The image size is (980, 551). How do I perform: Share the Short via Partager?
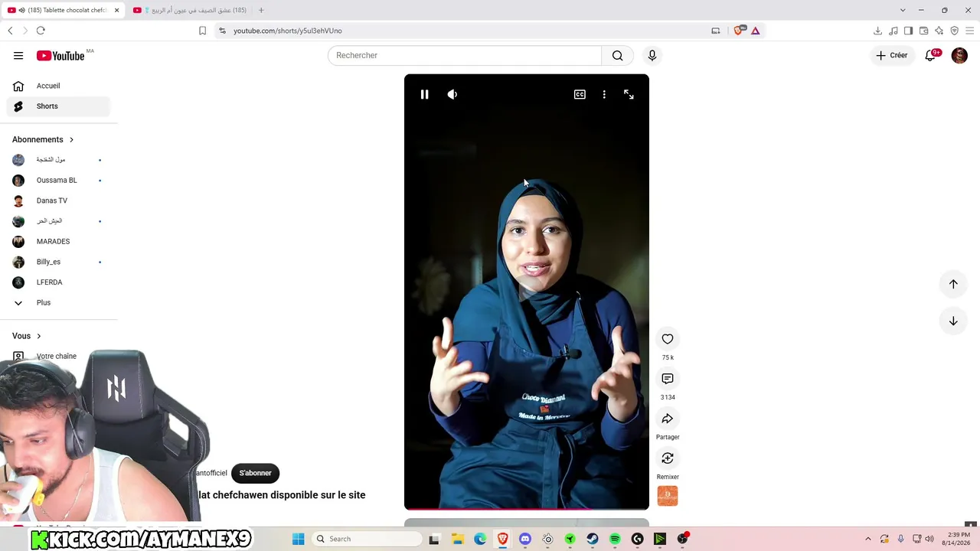668,419
